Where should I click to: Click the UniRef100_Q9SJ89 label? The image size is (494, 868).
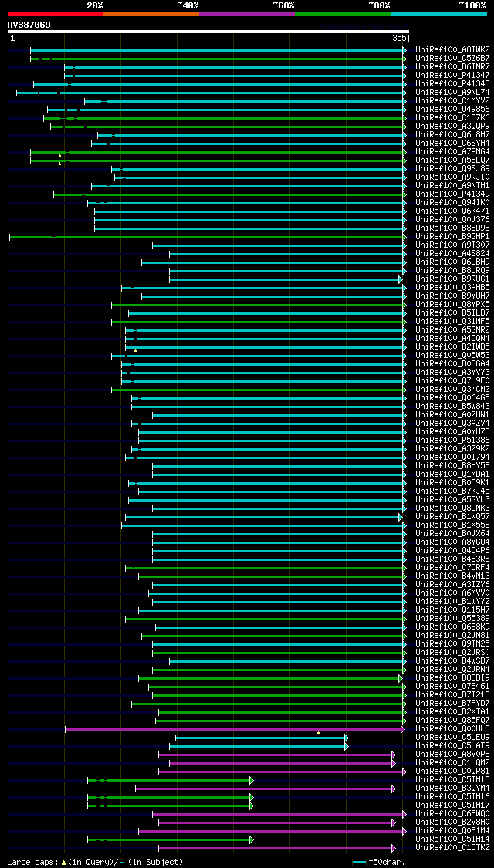pyautogui.click(x=452, y=169)
